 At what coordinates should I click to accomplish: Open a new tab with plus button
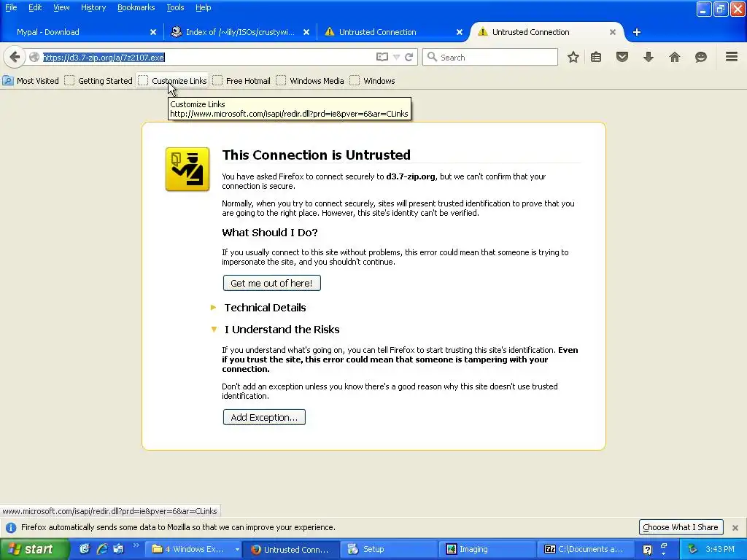tap(636, 32)
